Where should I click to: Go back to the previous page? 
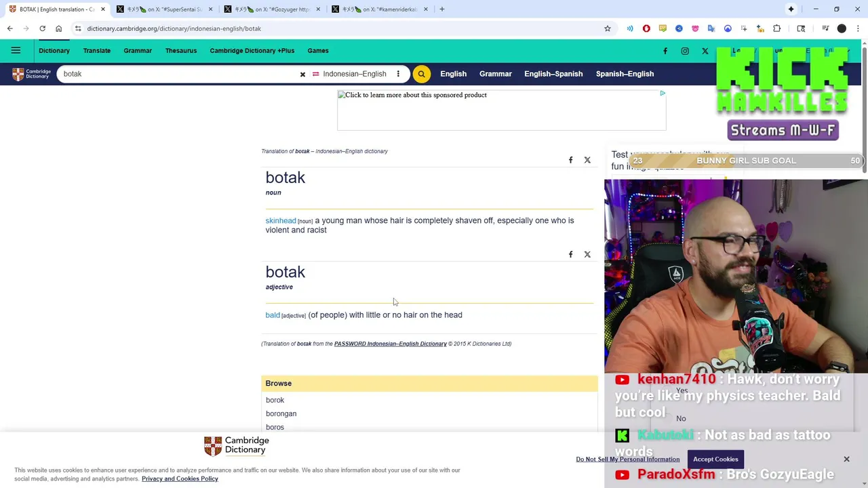coord(9,28)
